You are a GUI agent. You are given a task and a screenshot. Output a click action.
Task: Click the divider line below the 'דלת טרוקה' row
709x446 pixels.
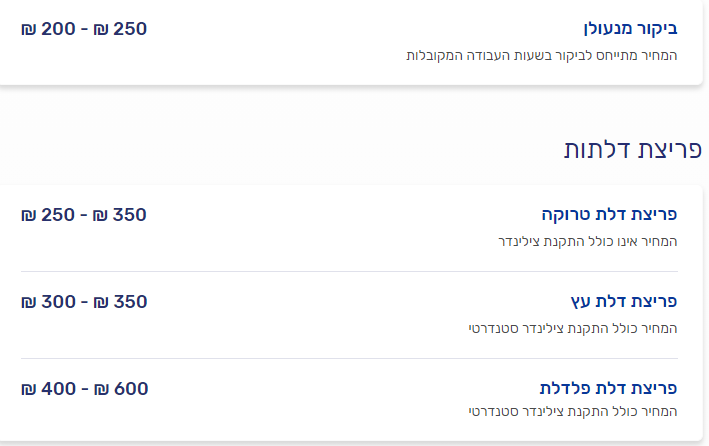pyautogui.click(x=349, y=271)
